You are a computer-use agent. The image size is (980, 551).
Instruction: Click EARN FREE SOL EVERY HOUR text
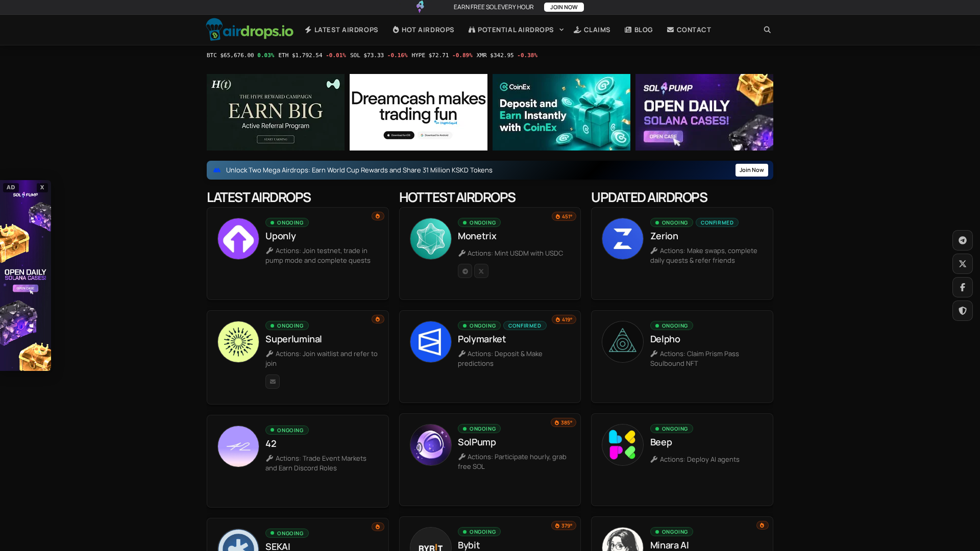click(494, 7)
